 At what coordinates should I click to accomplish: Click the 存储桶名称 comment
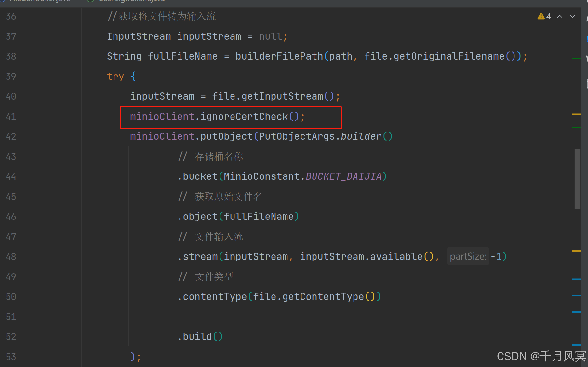[210, 157]
